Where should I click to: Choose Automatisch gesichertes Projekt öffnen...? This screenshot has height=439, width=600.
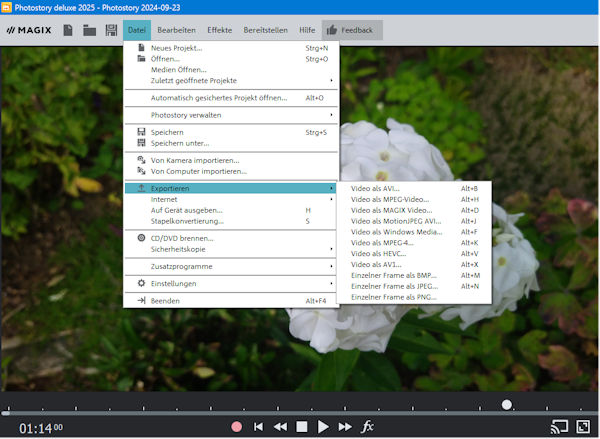231,98
